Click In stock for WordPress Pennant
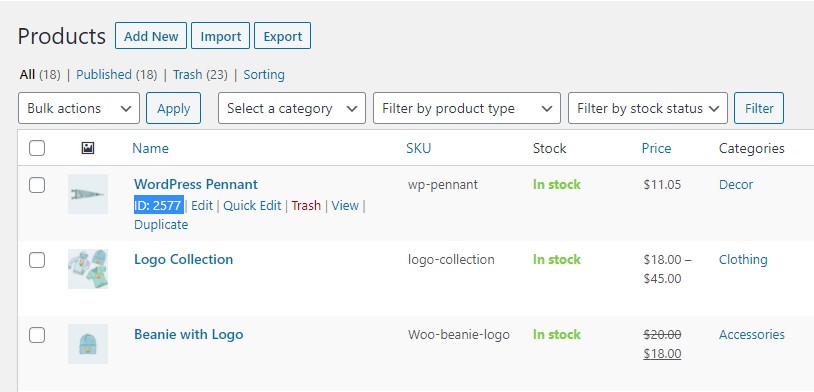Image resolution: width=814 pixels, height=392 pixels. tap(557, 185)
